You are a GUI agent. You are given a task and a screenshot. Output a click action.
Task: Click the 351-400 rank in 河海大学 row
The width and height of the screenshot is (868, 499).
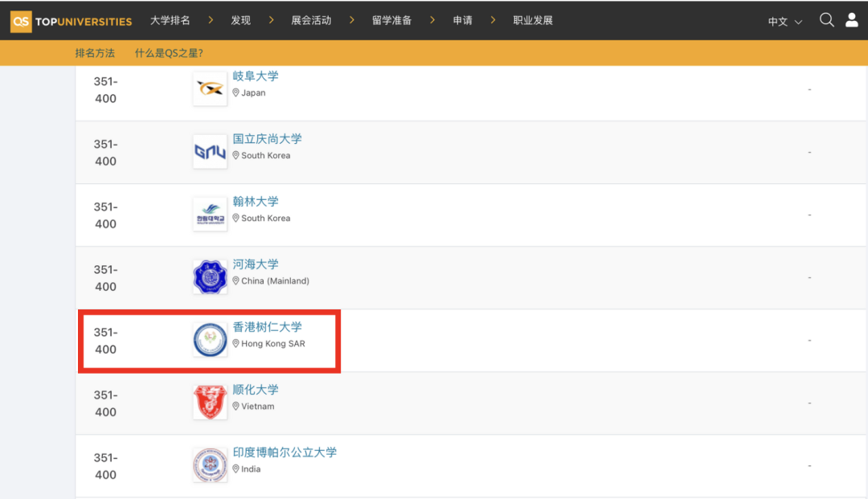coord(105,278)
